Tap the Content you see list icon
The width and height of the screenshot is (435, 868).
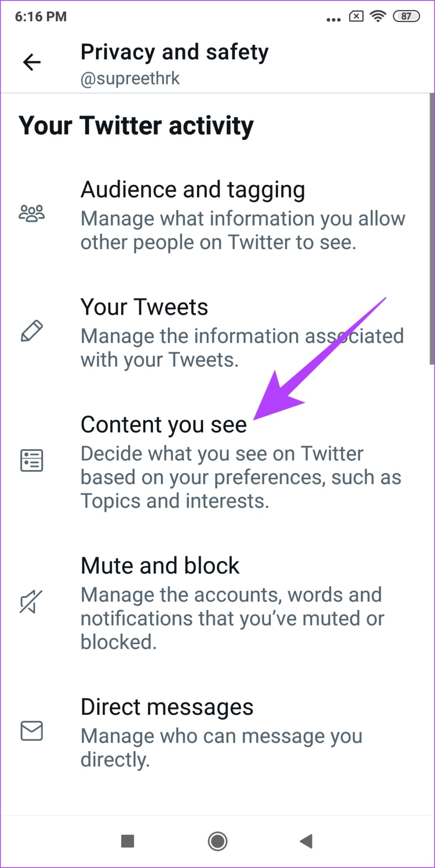[32, 460]
